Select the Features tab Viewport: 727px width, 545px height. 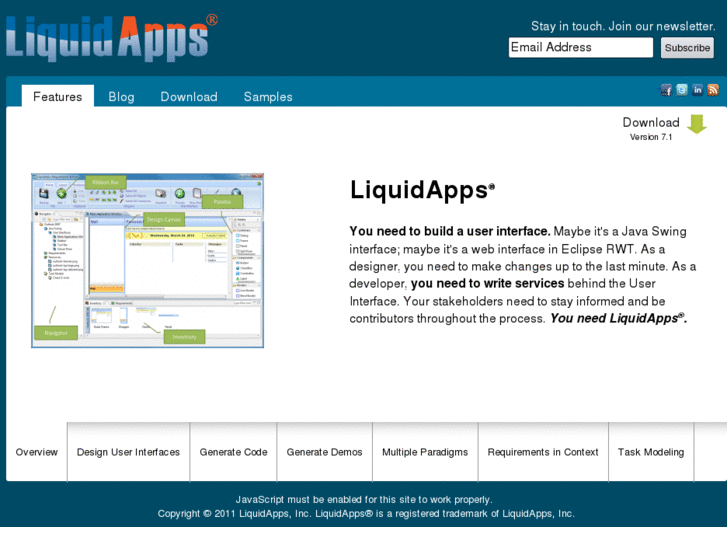click(57, 96)
